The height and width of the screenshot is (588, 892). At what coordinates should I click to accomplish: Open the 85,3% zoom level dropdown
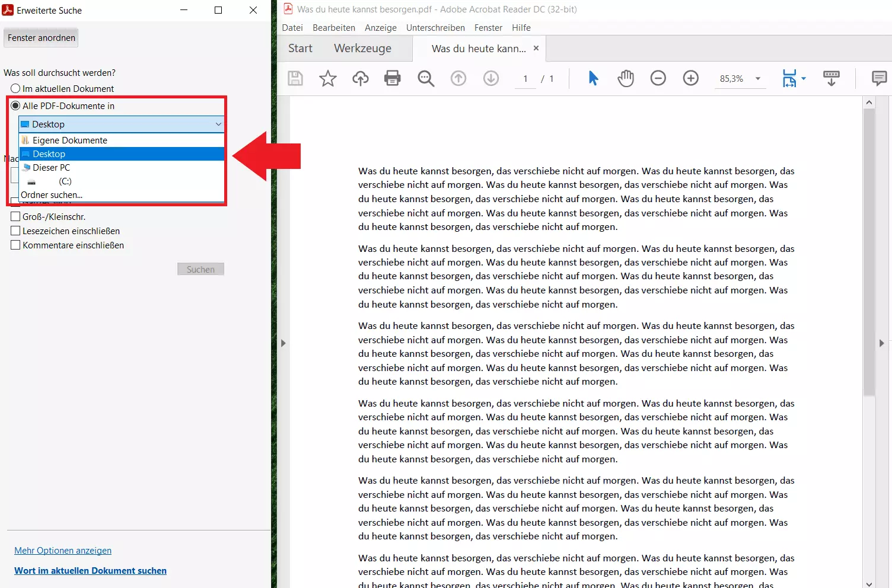[758, 78]
